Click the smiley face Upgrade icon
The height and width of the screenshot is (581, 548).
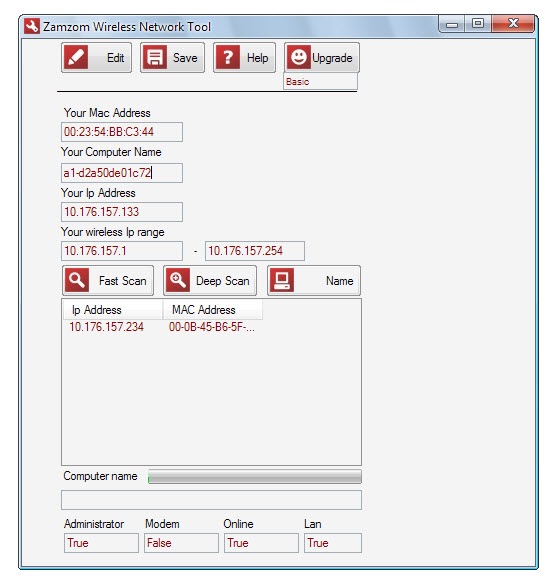299,57
